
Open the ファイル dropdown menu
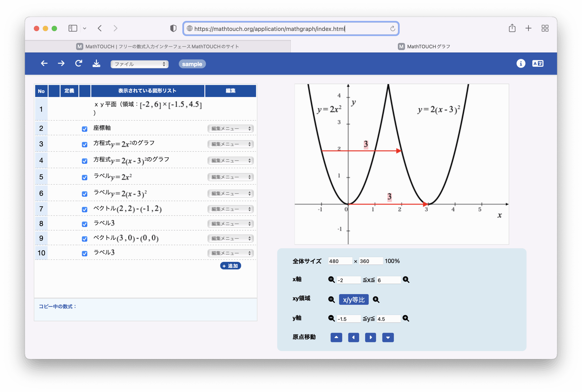tap(139, 64)
